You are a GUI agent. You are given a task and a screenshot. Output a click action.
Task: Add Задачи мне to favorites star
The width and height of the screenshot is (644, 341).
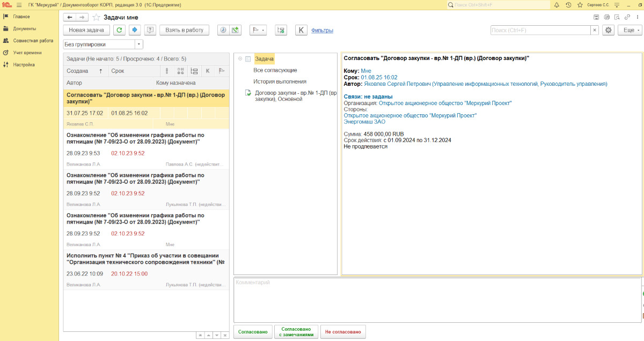tap(97, 17)
